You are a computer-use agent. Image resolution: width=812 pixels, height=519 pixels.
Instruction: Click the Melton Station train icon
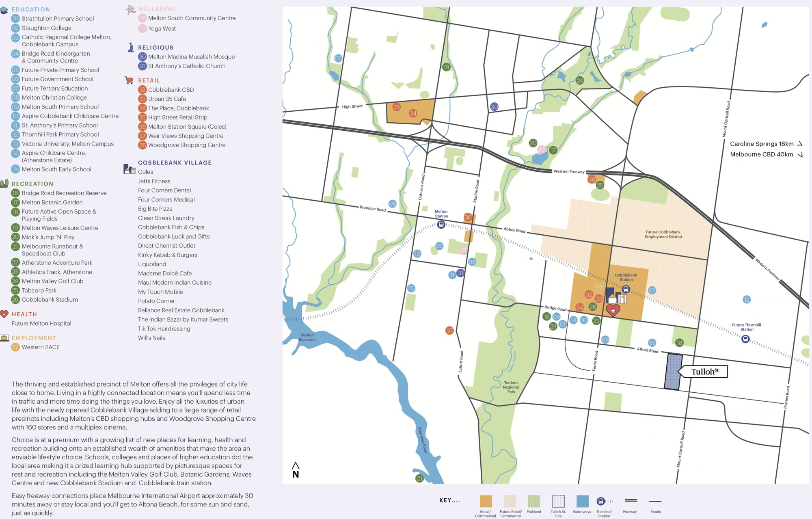441,225
